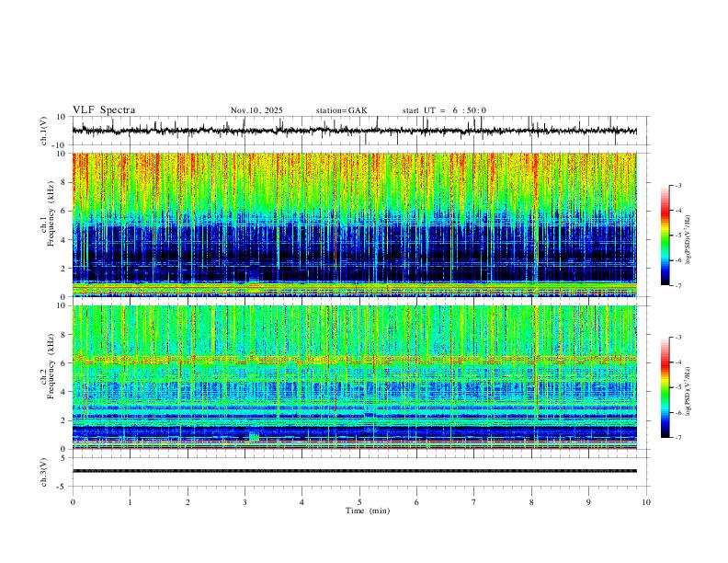Click the "-3" tick on ch.1 color bar
The image size is (728, 563).
click(677, 185)
